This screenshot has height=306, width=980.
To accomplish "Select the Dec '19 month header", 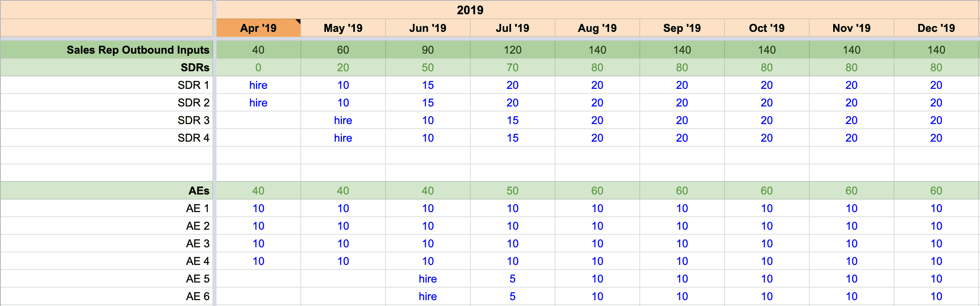I will (x=936, y=28).
